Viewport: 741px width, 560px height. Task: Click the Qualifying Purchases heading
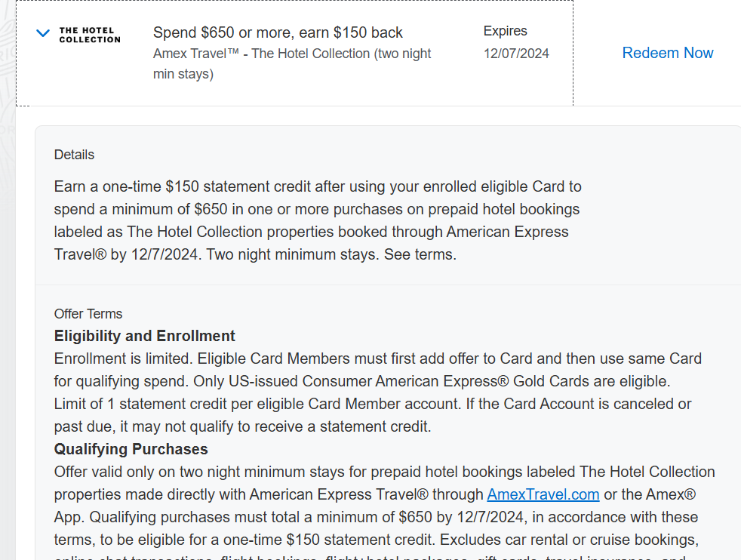pyautogui.click(x=131, y=448)
